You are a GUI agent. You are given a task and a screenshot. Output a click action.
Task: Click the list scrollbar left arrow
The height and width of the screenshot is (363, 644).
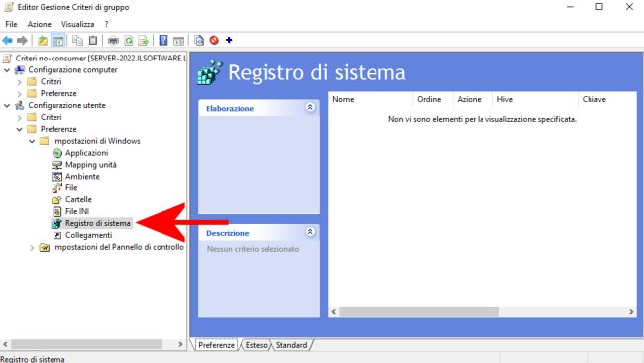pos(334,312)
